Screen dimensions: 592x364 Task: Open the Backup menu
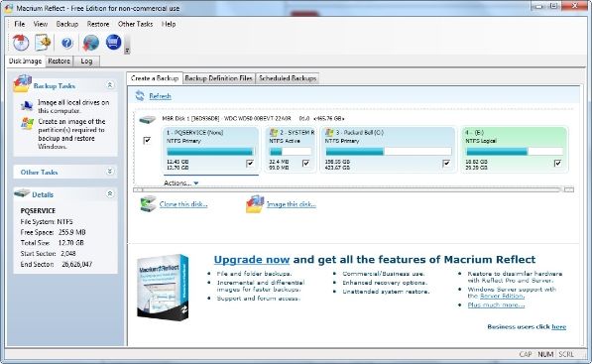(67, 24)
